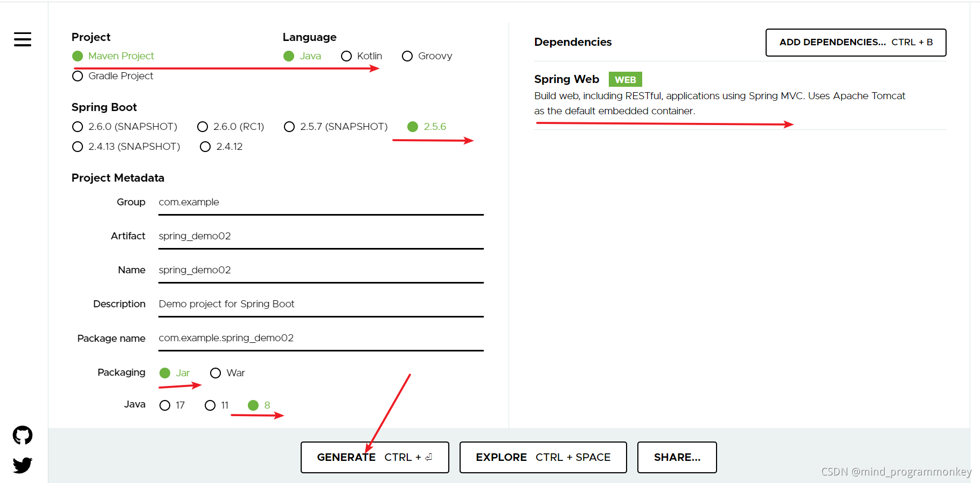Image resolution: width=980 pixels, height=483 pixels.
Task: Click Add Dependencies button
Action: pyautogui.click(x=856, y=43)
